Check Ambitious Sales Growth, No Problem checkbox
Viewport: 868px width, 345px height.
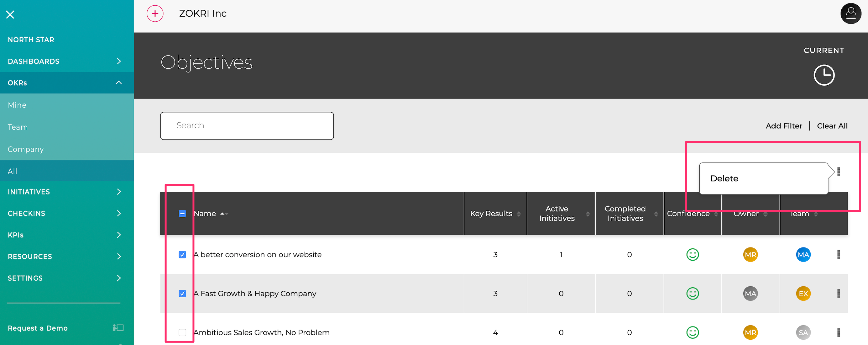pos(182,332)
